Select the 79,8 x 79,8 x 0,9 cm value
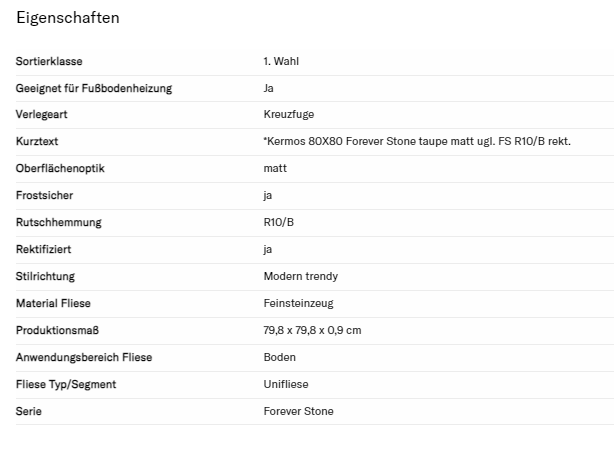 pos(312,330)
